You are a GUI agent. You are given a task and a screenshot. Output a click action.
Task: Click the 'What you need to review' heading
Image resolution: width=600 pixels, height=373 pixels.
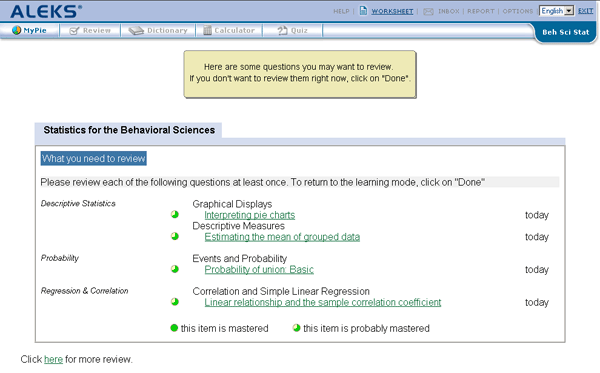(94, 158)
